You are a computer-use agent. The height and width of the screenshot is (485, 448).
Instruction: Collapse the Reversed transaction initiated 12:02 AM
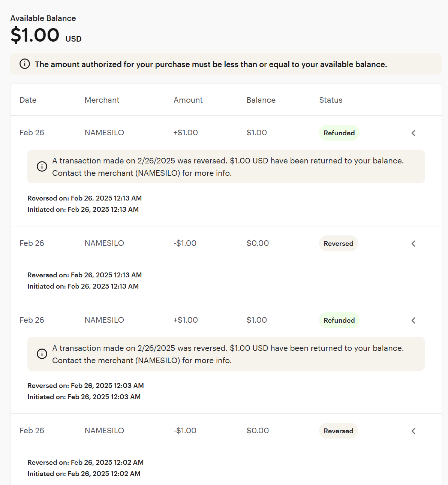(x=414, y=431)
